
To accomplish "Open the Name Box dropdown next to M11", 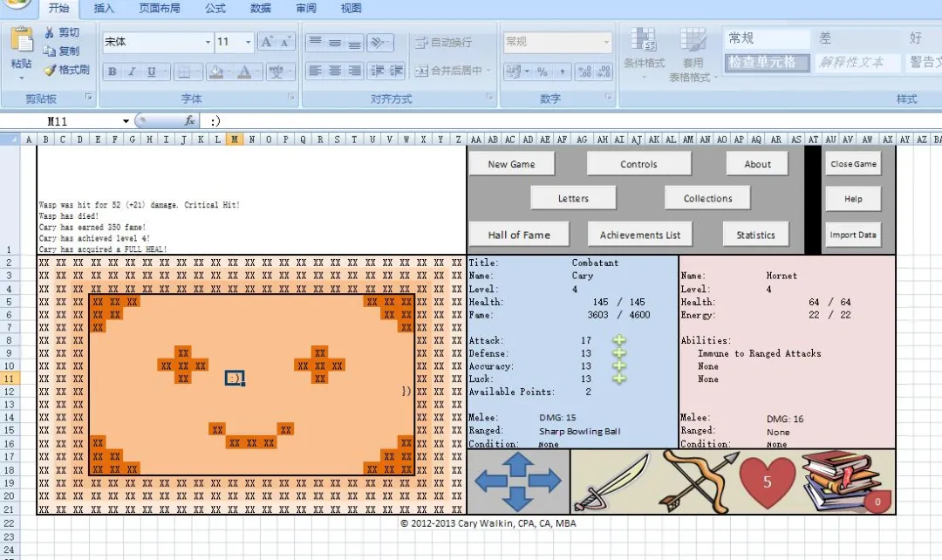I will (x=126, y=120).
